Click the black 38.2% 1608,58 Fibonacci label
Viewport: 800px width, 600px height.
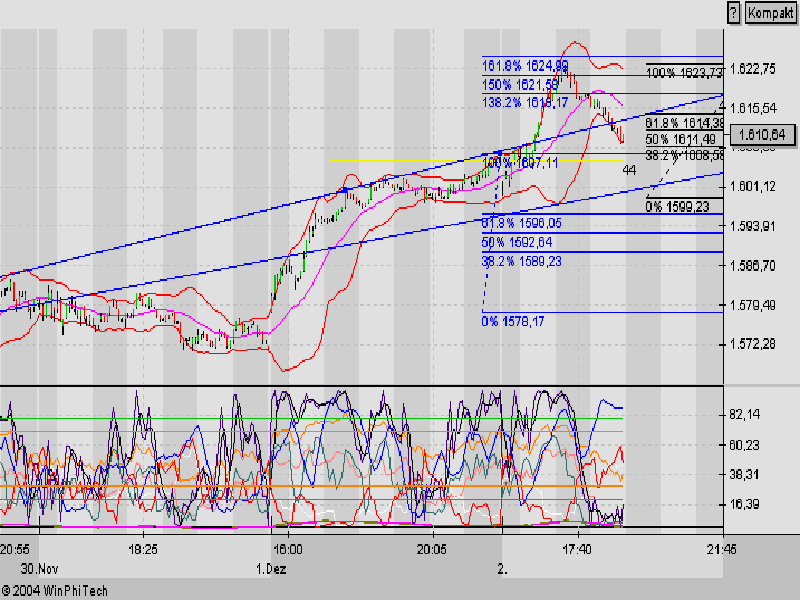[x=684, y=155]
